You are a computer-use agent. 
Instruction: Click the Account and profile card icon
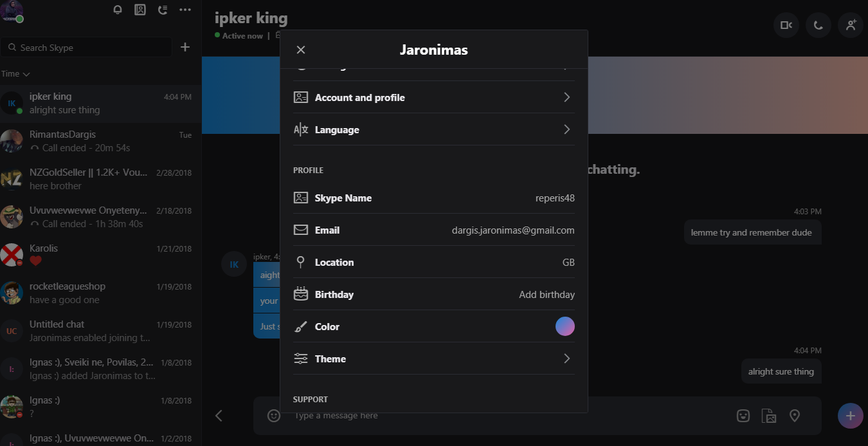[301, 97]
